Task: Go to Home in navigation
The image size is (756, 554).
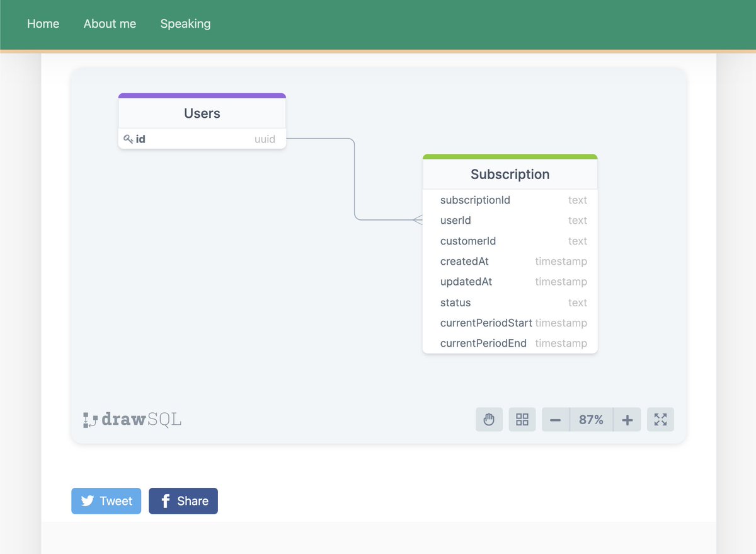Action: 43,24
